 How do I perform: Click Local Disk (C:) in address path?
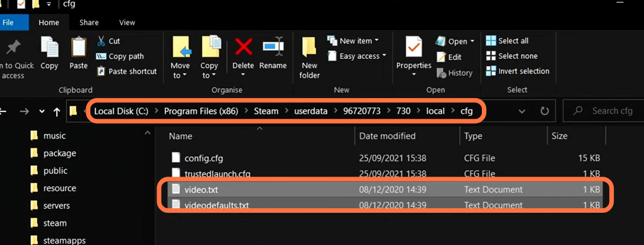pos(121,111)
